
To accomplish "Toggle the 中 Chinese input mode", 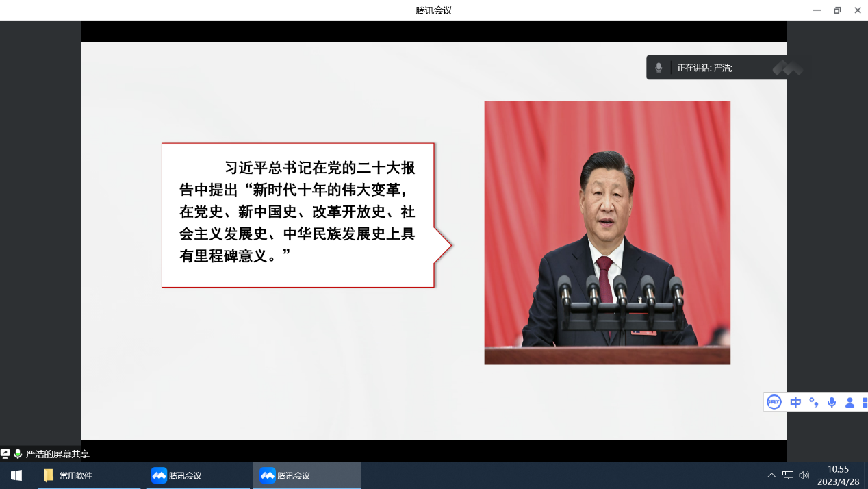I will tap(795, 402).
